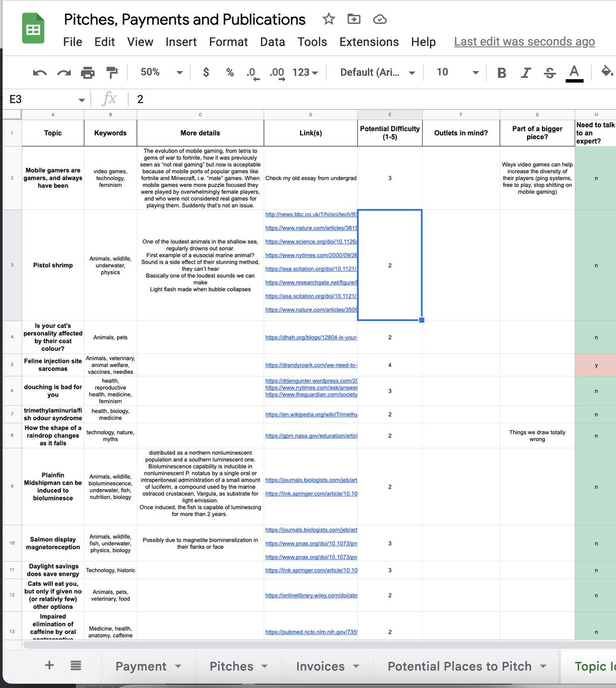Image resolution: width=616 pixels, height=688 pixels.
Task: Open the Tools menu
Action: [x=312, y=42]
